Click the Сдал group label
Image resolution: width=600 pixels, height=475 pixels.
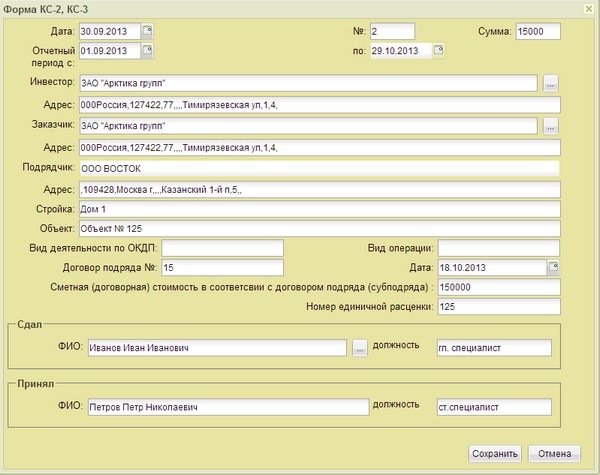click(29, 325)
